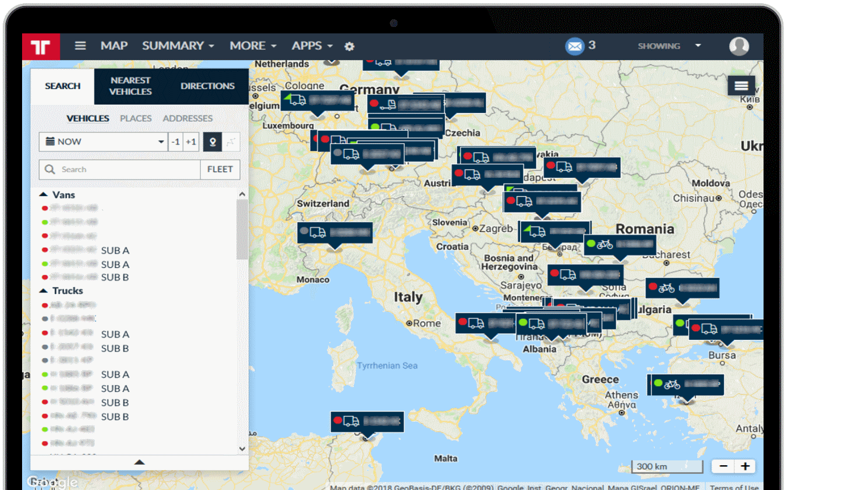This screenshot has width=868, height=490.
Task: Switch to the DIRECTIONS tab
Action: coord(208,86)
